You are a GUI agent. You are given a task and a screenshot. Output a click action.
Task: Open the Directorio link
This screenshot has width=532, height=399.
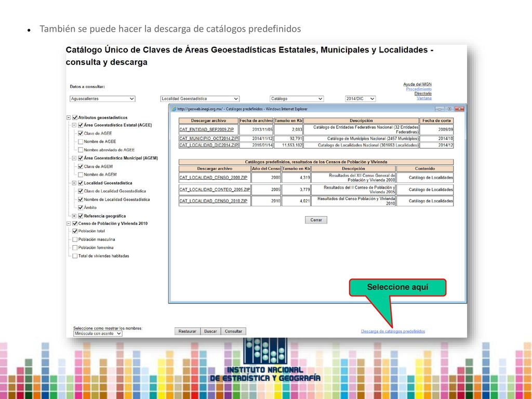[423, 94]
